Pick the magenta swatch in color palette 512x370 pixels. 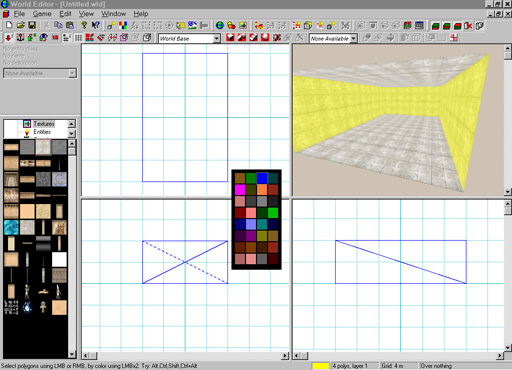click(x=240, y=190)
